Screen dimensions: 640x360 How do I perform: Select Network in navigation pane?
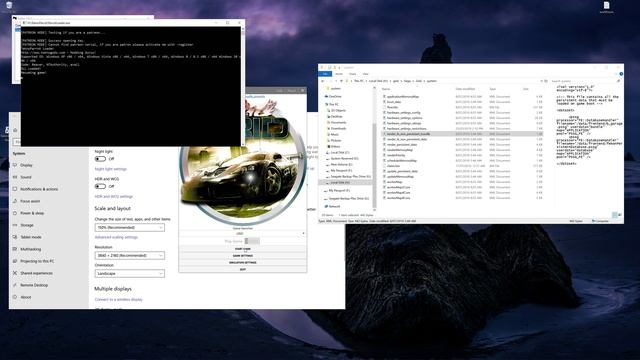[334, 207]
